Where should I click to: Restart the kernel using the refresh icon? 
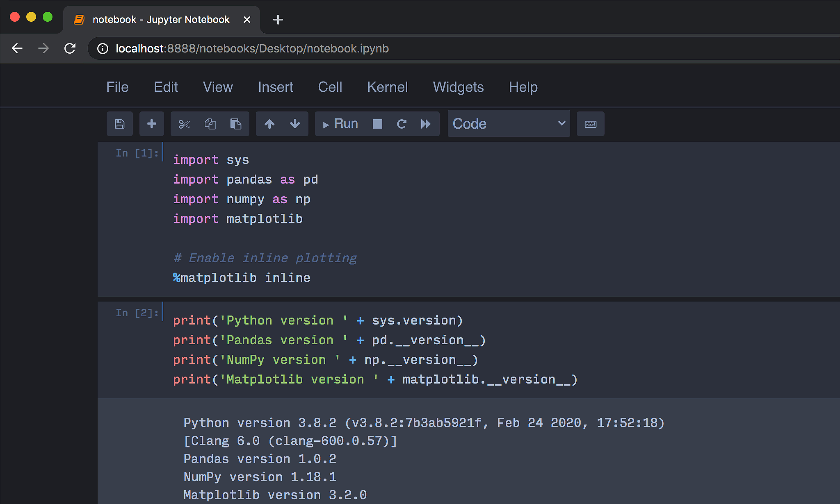tap(402, 123)
